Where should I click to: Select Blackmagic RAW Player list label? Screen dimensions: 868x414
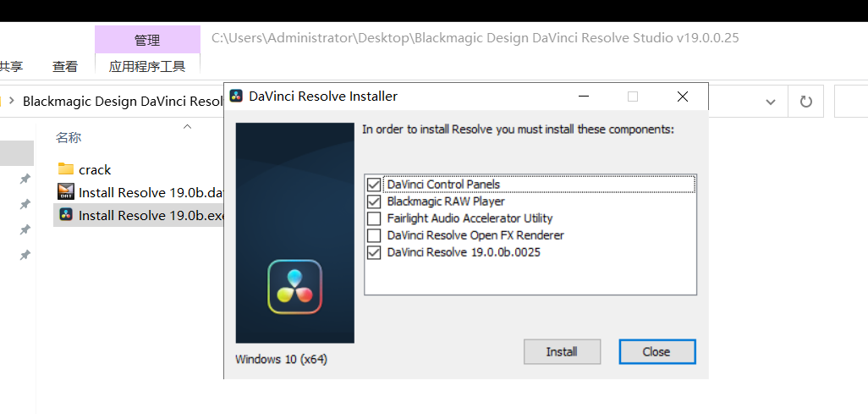[x=446, y=201]
